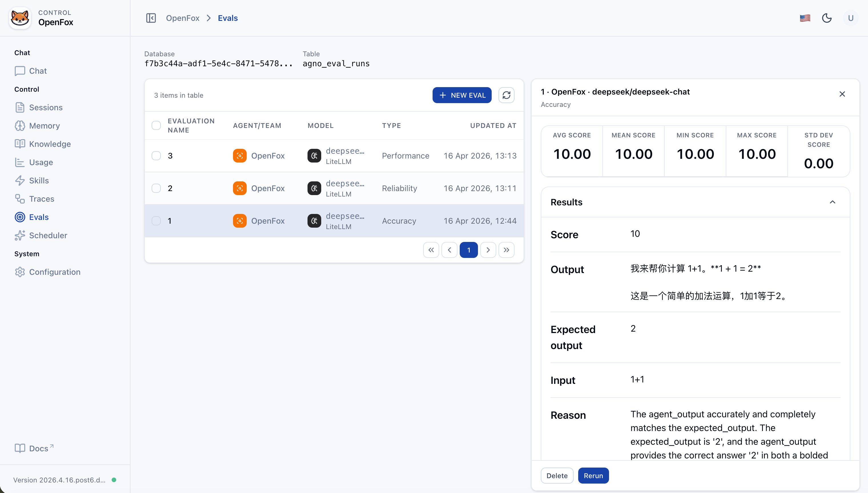
Task: Collapse the navigation sidebar
Action: pos(151,18)
